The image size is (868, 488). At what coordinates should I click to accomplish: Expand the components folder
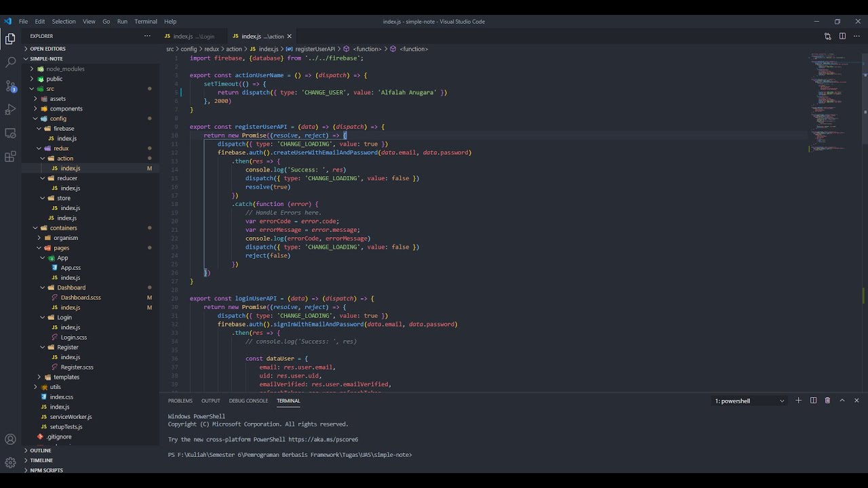66,108
